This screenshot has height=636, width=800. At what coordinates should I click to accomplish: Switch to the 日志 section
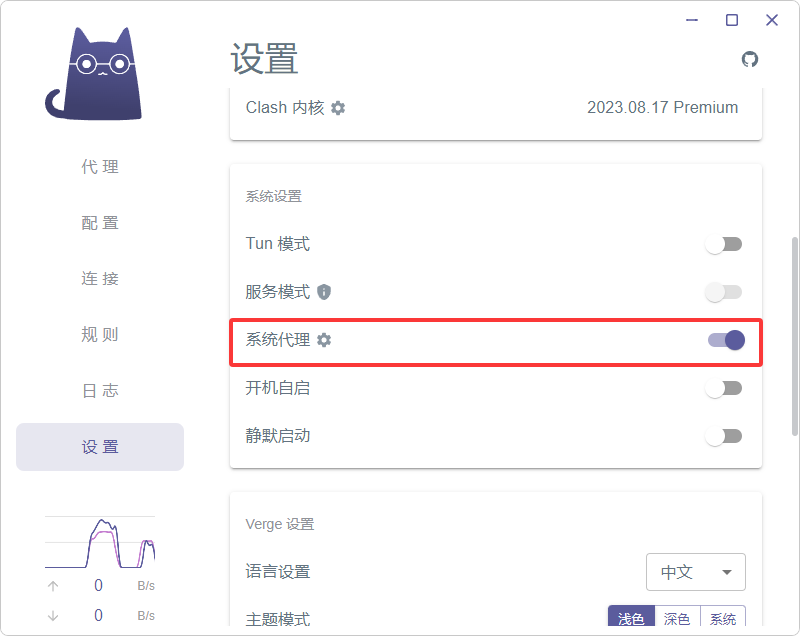tap(99, 391)
